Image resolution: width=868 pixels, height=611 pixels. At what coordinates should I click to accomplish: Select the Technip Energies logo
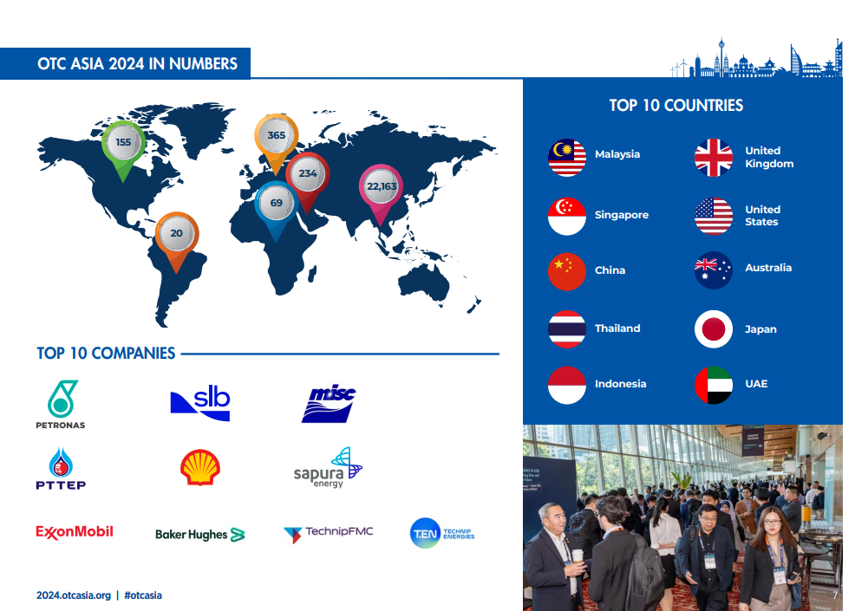(443, 533)
